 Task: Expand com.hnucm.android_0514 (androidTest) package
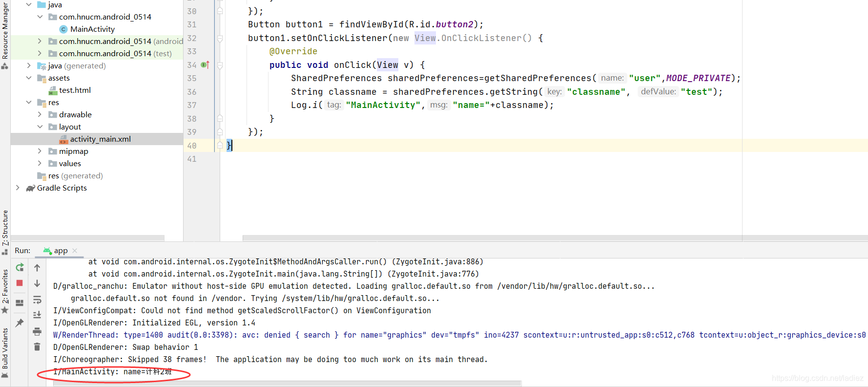pyautogui.click(x=40, y=41)
